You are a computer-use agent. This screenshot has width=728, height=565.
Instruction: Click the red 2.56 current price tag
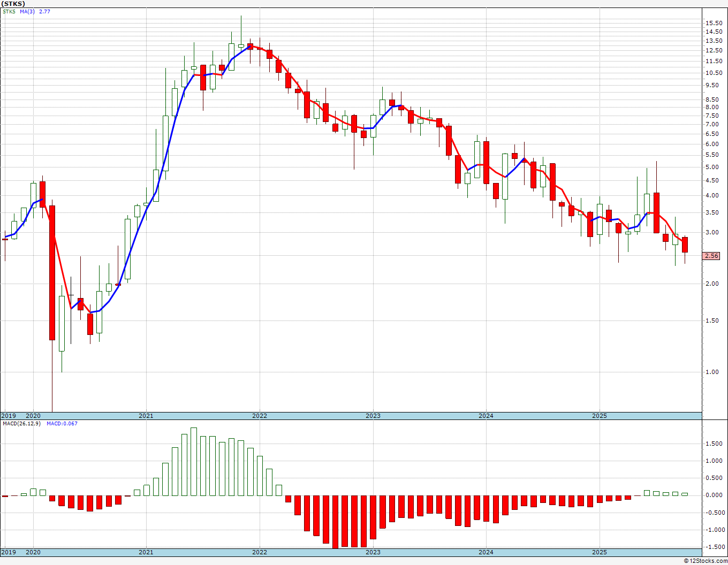click(711, 256)
